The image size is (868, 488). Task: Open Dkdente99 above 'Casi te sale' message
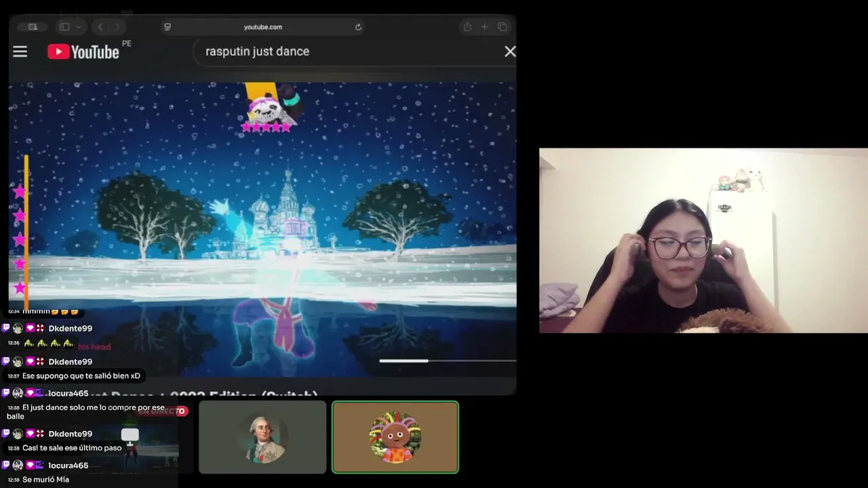[x=71, y=434]
